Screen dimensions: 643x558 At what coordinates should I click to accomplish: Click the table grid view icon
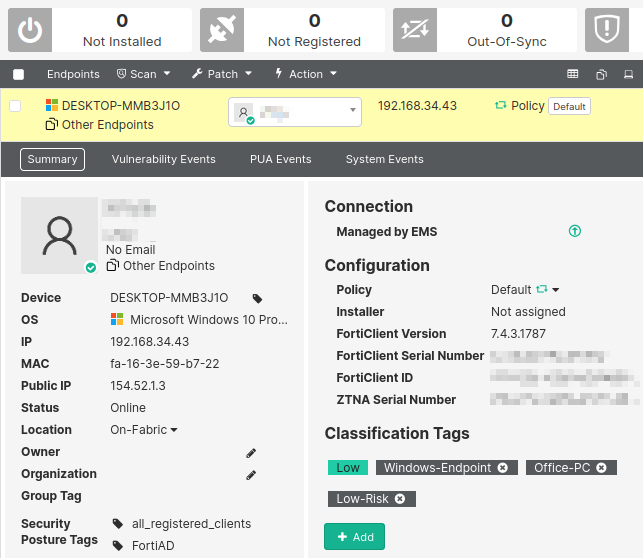[x=573, y=74]
